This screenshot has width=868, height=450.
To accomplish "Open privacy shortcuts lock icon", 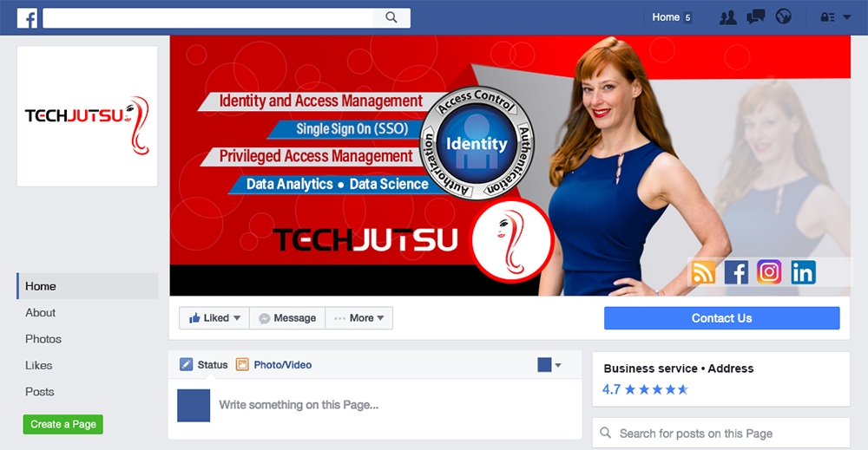I will (827, 17).
